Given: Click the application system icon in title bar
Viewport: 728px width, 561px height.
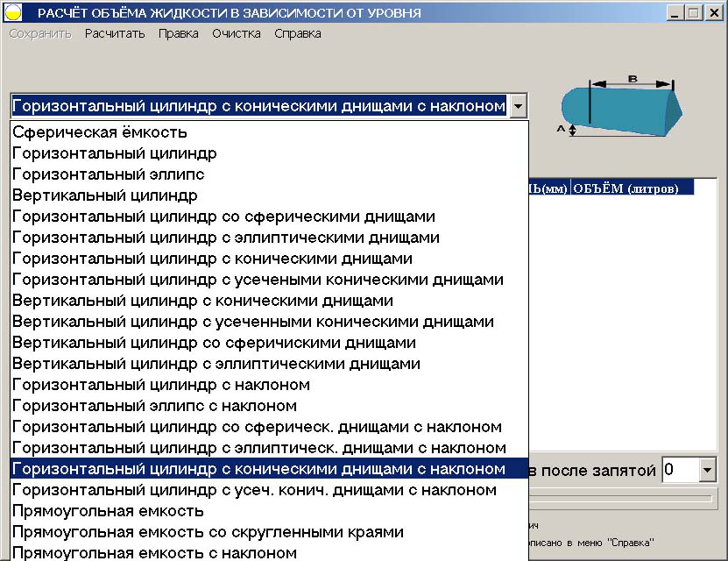Looking at the screenshot, I should click(x=14, y=11).
